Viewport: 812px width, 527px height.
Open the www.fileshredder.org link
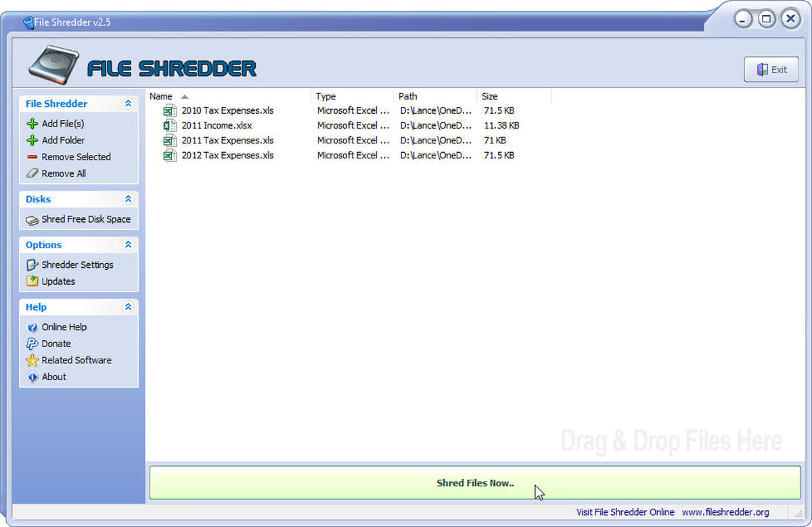coord(725,512)
